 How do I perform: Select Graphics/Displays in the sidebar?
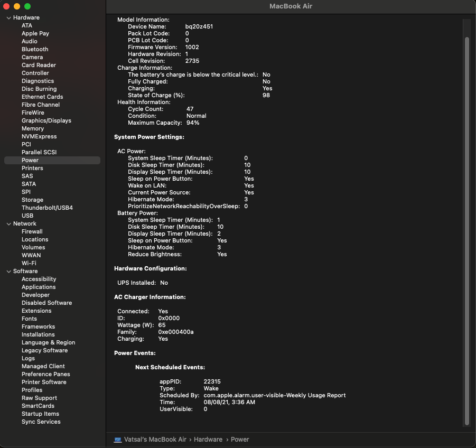[x=46, y=120]
